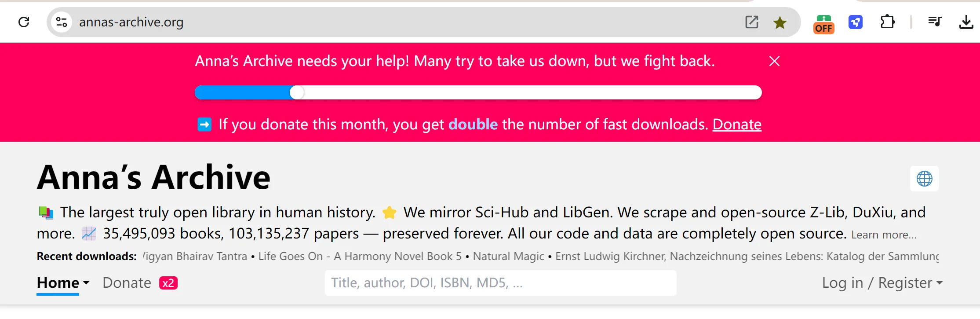Open the media controls icon

click(934, 22)
